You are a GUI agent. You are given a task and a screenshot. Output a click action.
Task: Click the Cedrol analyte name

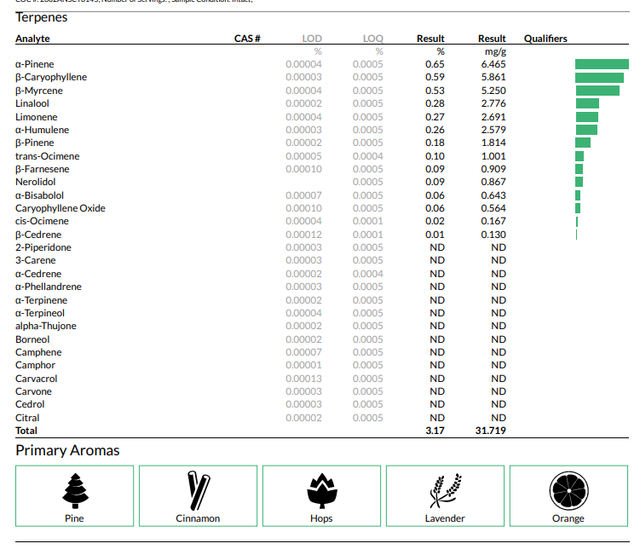[30, 404]
